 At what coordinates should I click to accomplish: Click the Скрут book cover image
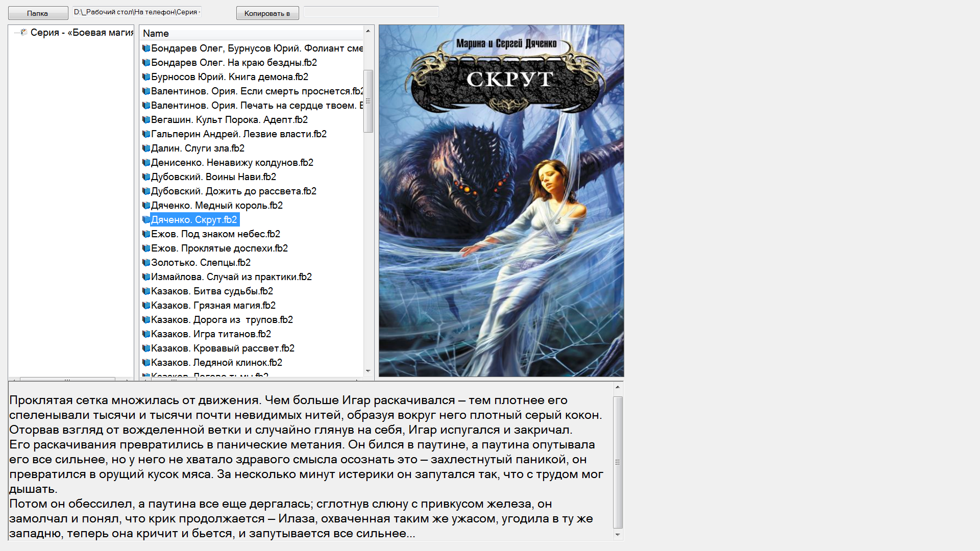click(501, 201)
